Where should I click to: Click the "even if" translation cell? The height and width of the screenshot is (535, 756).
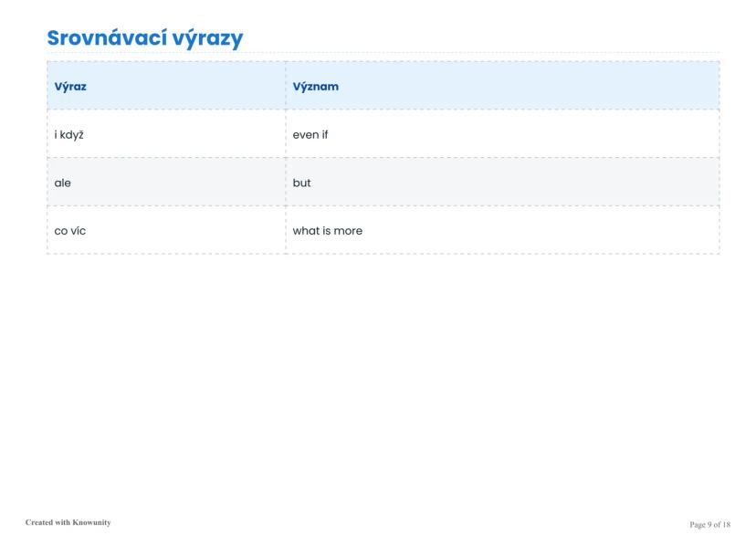click(x=310, y=135)
